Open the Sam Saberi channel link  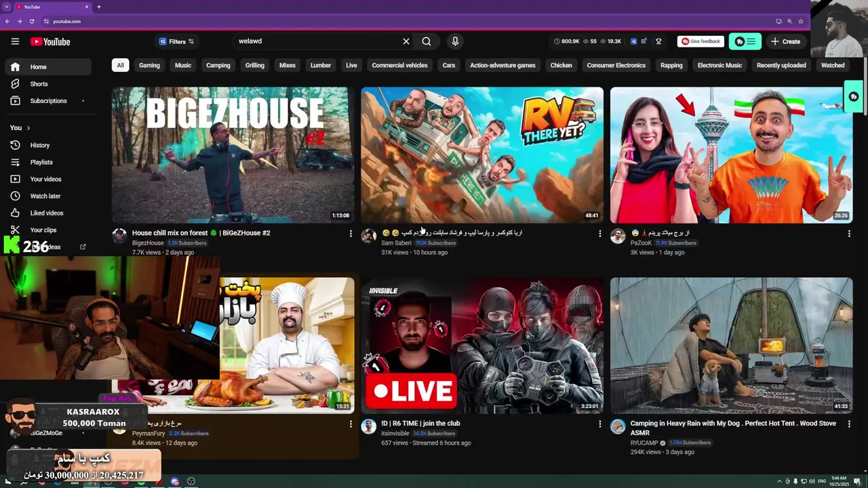[x=396, y=243]
